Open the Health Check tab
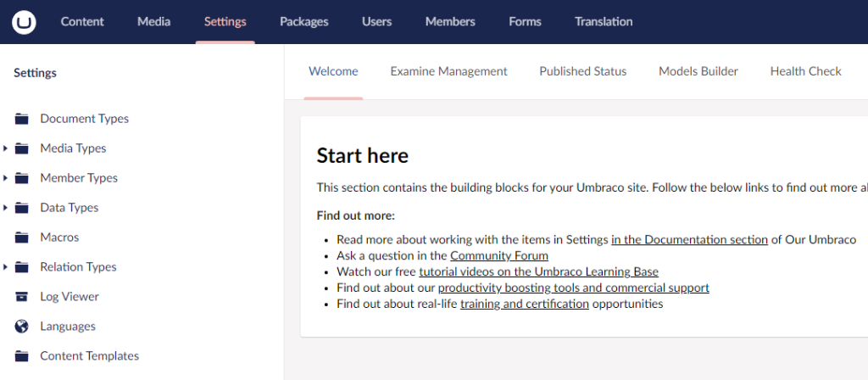 tap(805, 71)
